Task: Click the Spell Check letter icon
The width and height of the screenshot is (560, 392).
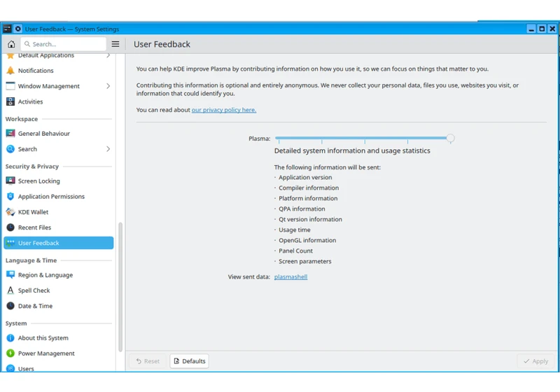Action: click(10, 290)
